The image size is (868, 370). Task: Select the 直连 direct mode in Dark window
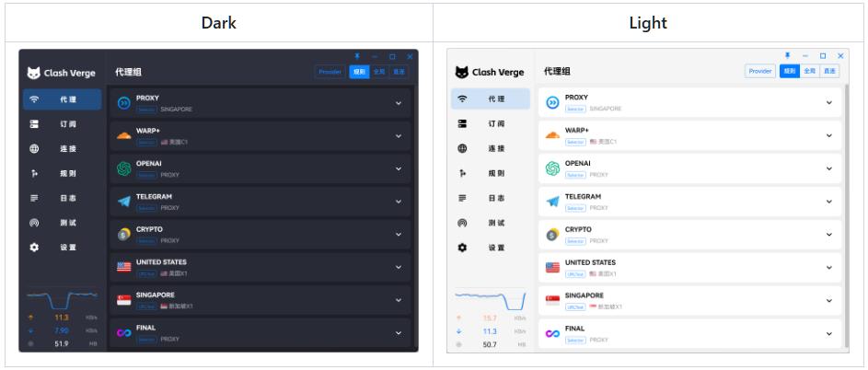tap(399, 72)
